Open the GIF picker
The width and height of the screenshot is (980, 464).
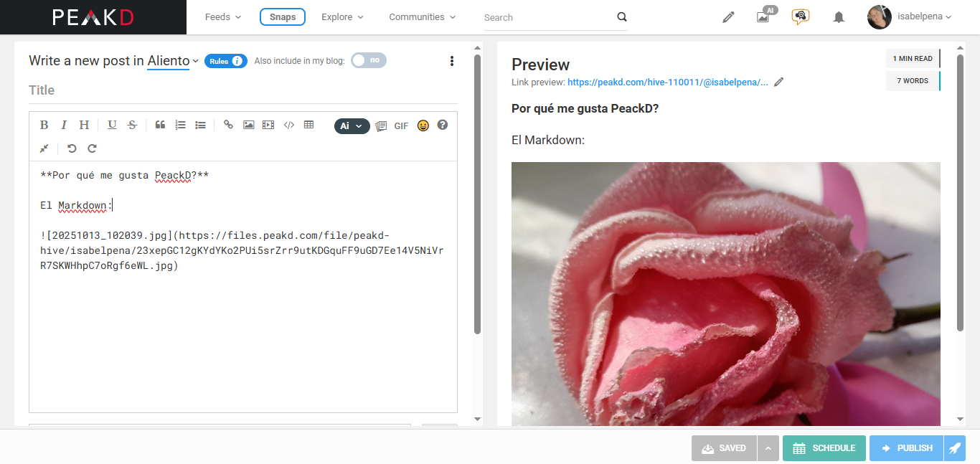(401, 126)
